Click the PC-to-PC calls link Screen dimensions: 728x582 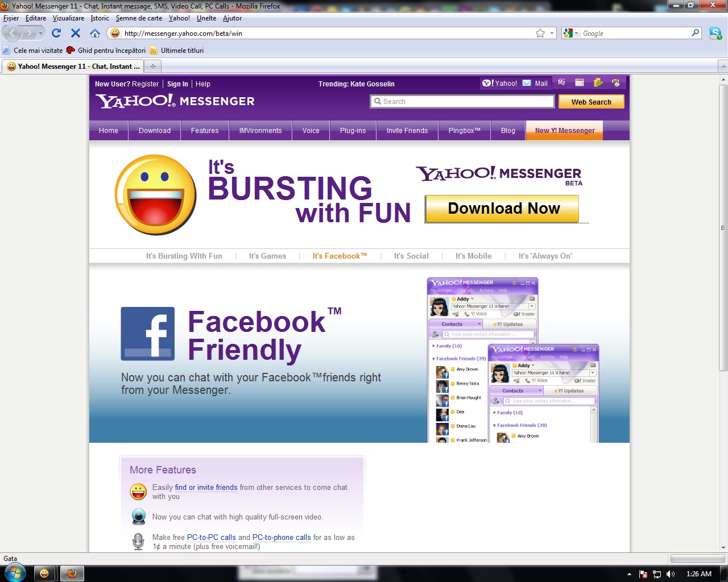coord(211,538)
